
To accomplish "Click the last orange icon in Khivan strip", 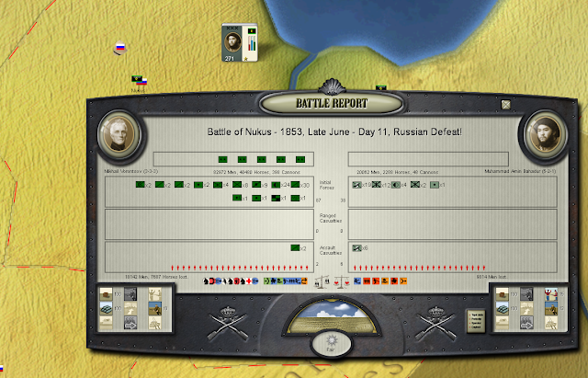I will coord(403,281).
